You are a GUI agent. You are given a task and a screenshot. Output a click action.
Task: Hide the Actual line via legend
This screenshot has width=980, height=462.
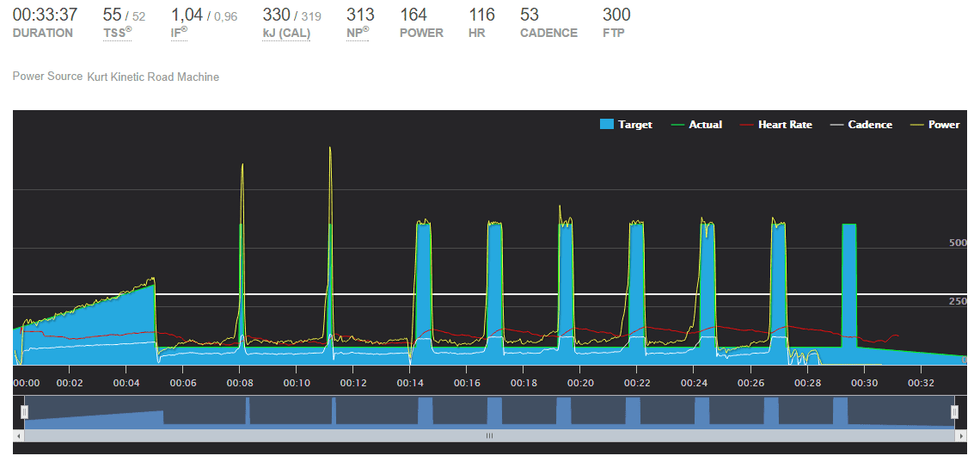(x=696, y=125)
